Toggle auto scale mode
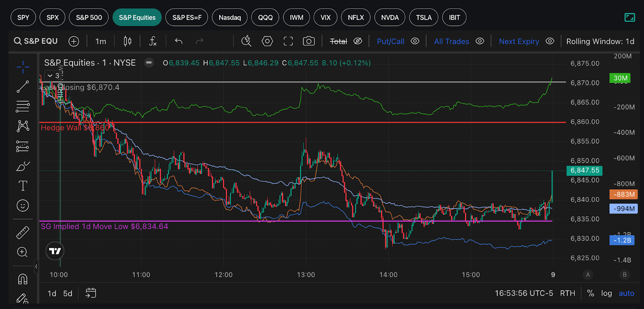 [626, 293]
